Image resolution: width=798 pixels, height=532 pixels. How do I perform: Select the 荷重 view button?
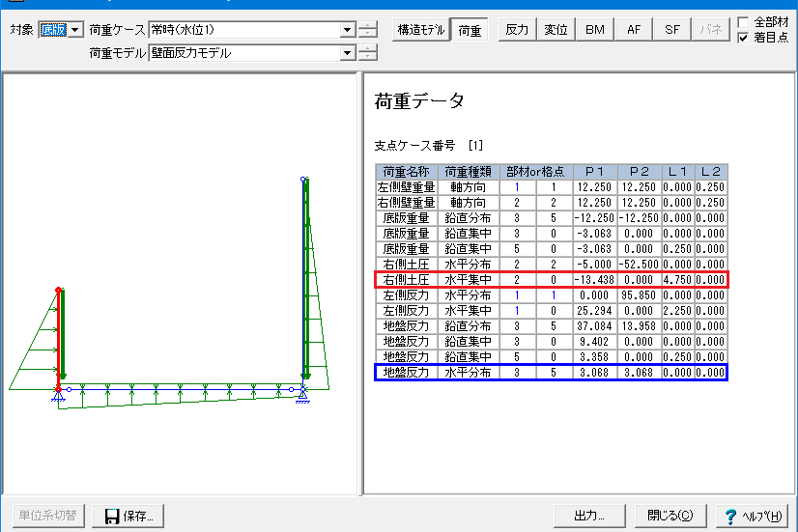pyautogui.click(x=470, y=30)
